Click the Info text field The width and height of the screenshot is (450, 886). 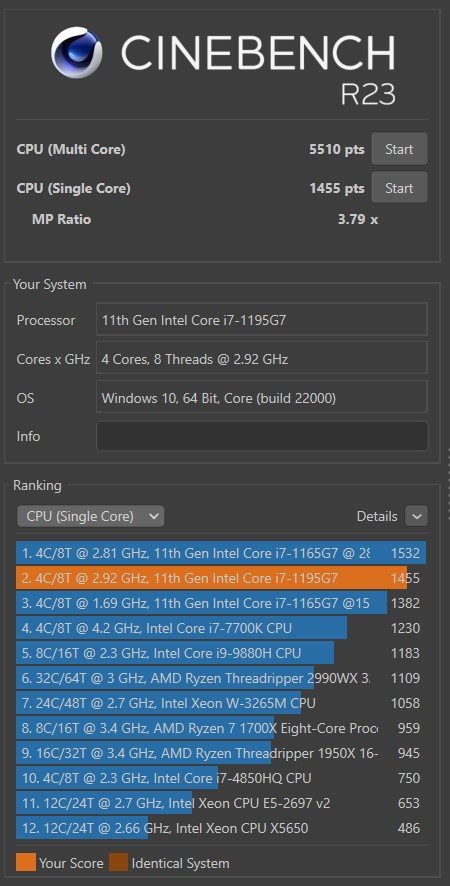pyautogui.click(x=262, y=436)
